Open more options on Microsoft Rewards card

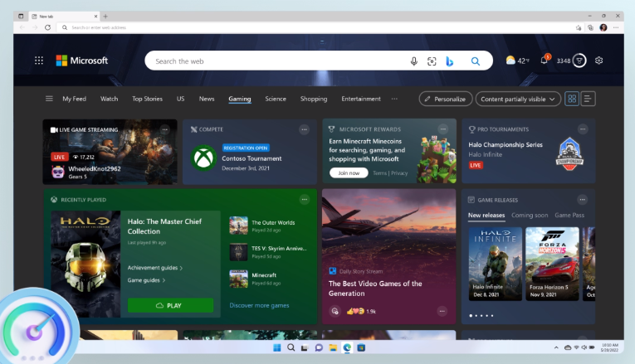pos(443,129)
